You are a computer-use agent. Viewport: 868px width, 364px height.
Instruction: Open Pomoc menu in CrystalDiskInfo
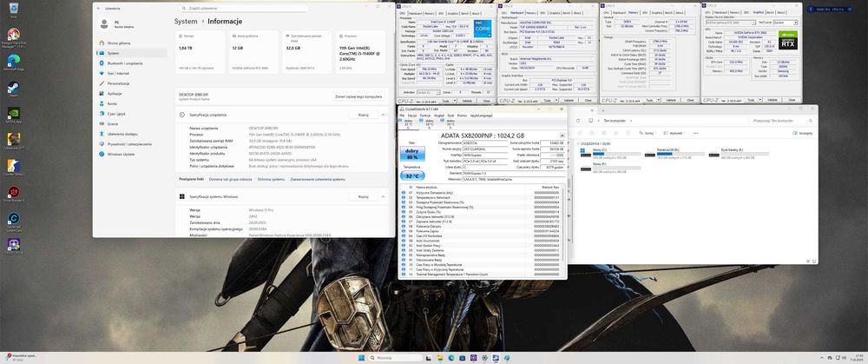pyautogui.click(x=462, y=116)
